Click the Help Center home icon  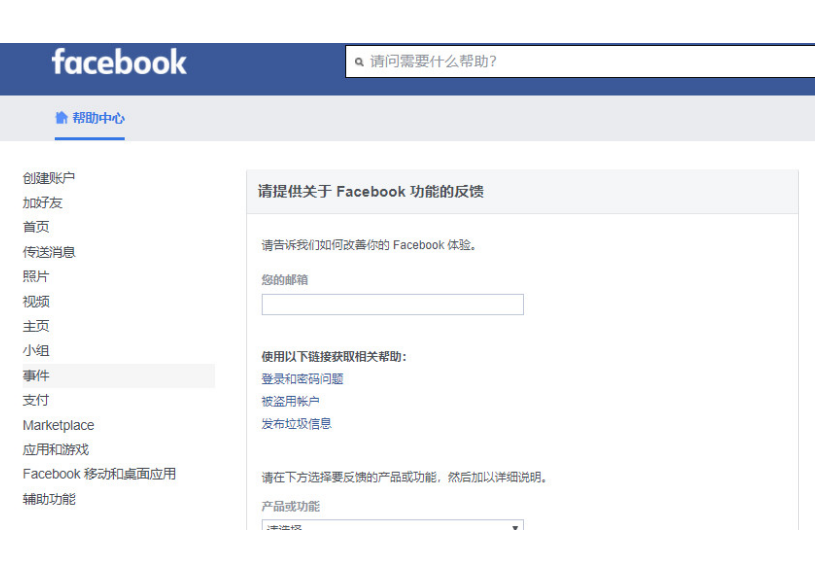point(62,118)
